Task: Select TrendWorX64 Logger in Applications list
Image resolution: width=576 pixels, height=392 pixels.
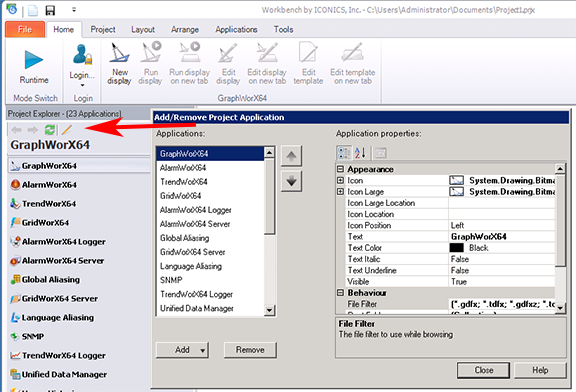Action: click(x=197, y=294)
